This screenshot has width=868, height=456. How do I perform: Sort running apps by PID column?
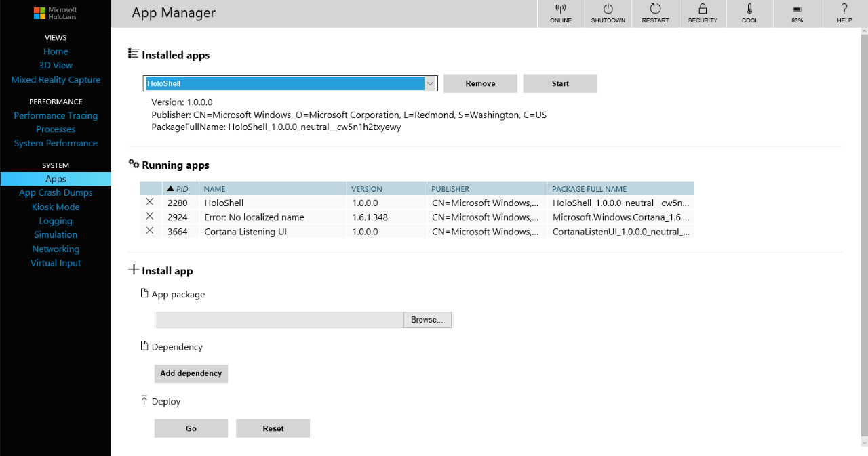tap(178, 189)
